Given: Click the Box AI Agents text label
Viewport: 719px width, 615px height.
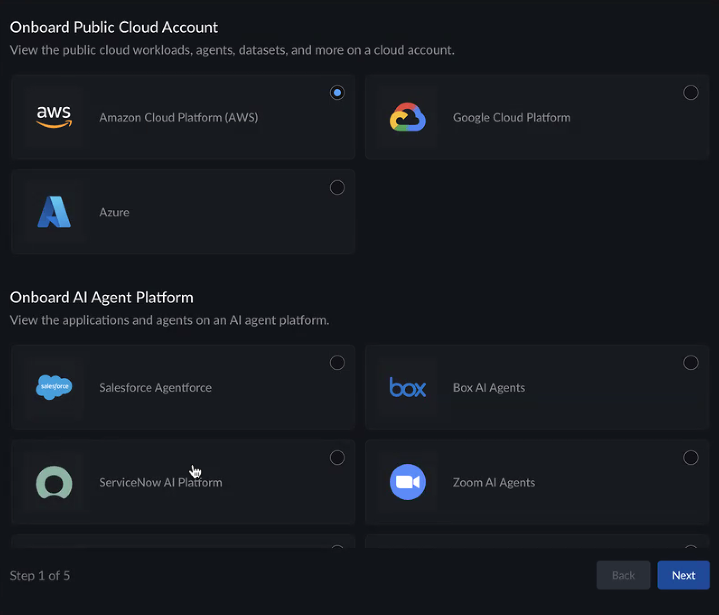Looking at the screenshot, I should pos(489,387).
